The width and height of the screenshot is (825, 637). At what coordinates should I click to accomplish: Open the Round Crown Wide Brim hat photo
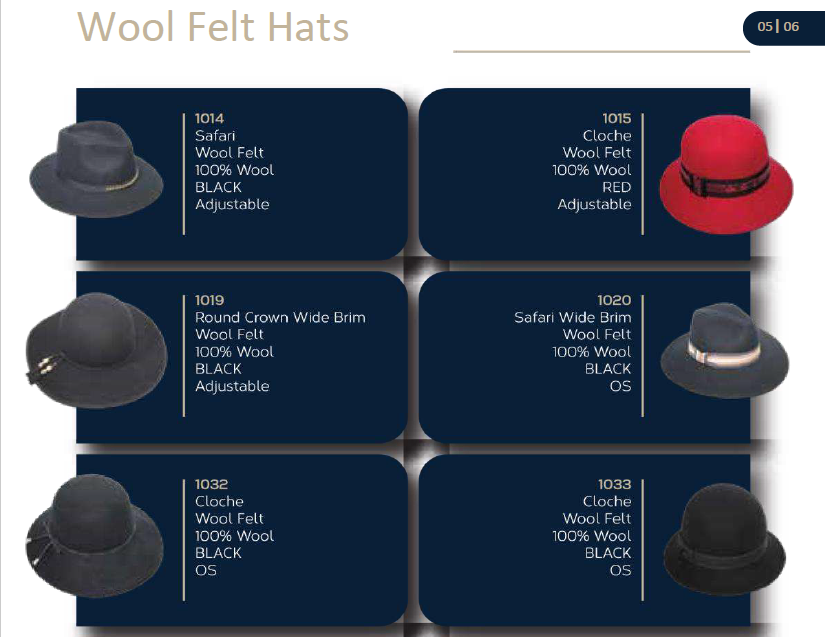pos(96,350)
